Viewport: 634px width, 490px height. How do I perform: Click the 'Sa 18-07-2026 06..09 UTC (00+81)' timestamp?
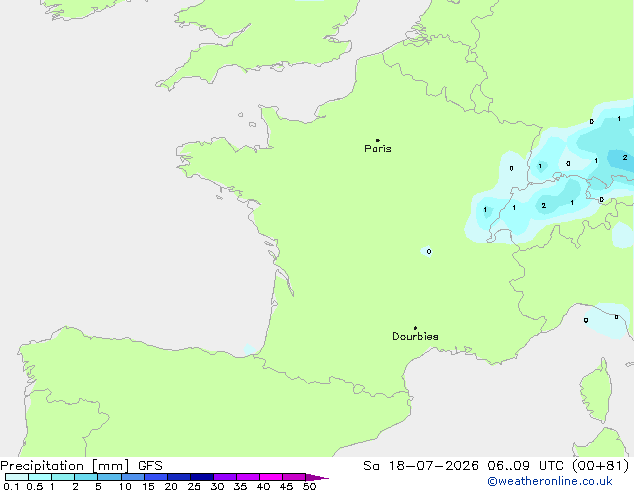496,466
